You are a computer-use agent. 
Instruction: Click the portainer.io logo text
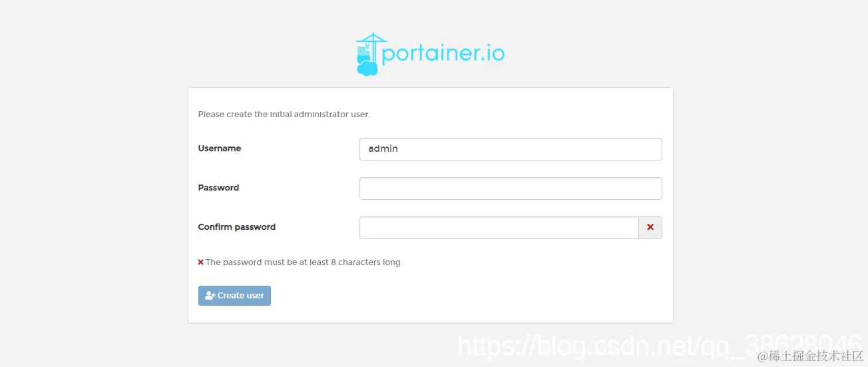click(443, 54)
